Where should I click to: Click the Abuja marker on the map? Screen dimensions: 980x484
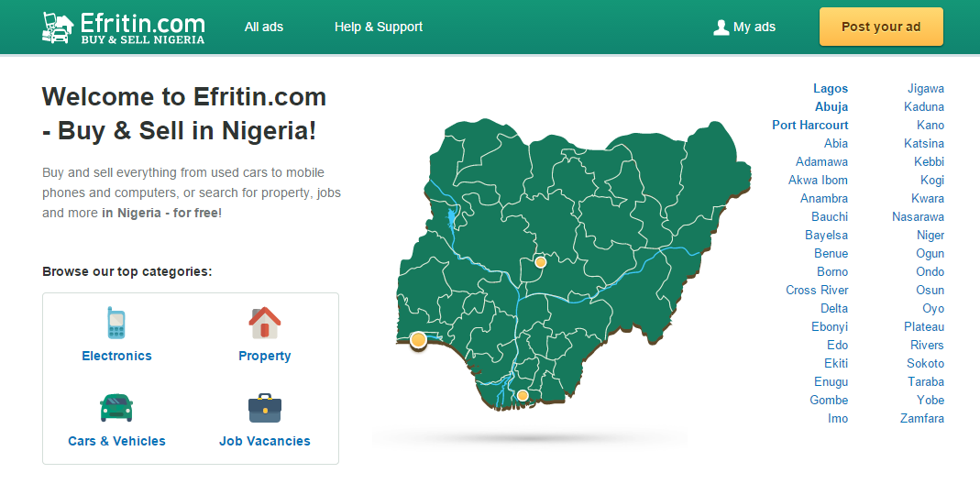[541, 262]
